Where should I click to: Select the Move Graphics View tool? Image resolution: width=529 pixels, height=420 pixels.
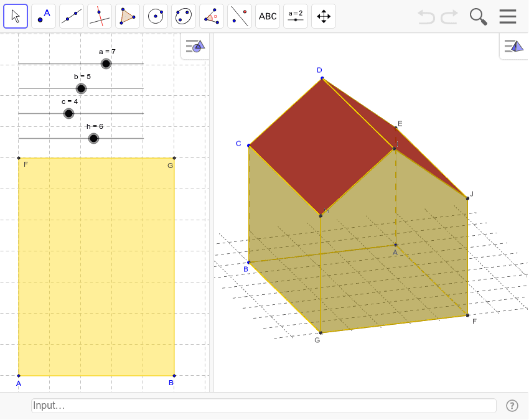tap(324, 16)
